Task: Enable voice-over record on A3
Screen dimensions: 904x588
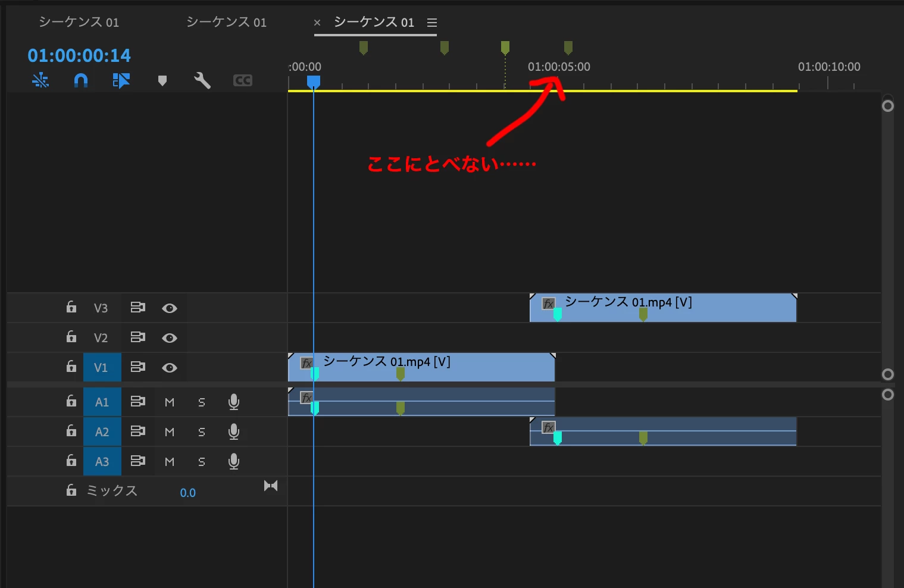Action: (234, 462)
